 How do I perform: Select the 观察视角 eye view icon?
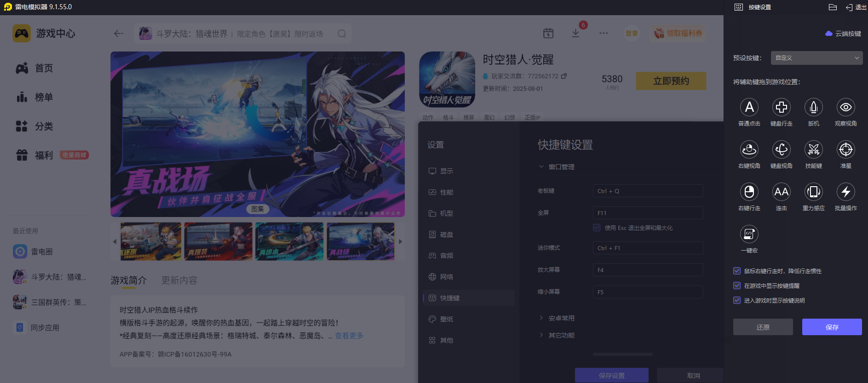(x=845, y=107)
